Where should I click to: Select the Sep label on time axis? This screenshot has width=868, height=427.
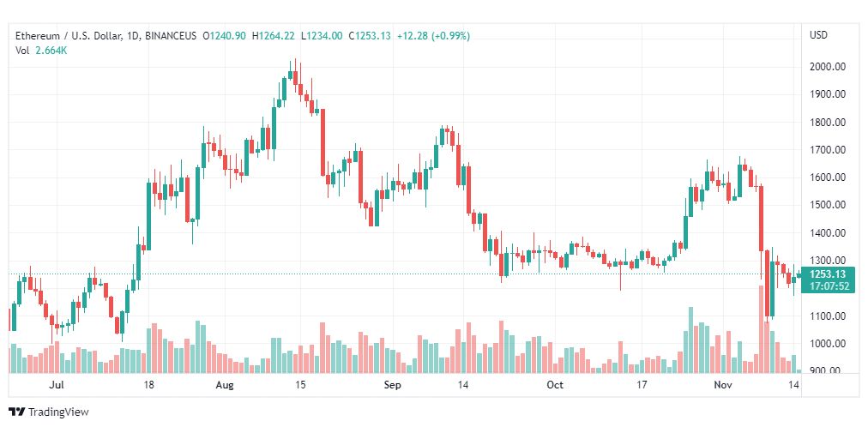click(x=392, y=385)
